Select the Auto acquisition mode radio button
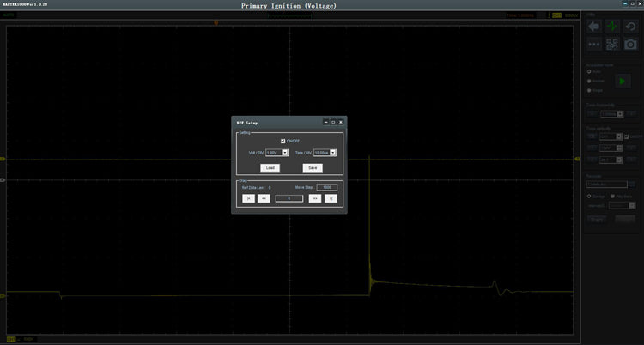The width and height of the screenshot is (644, 345). point(589,72)
